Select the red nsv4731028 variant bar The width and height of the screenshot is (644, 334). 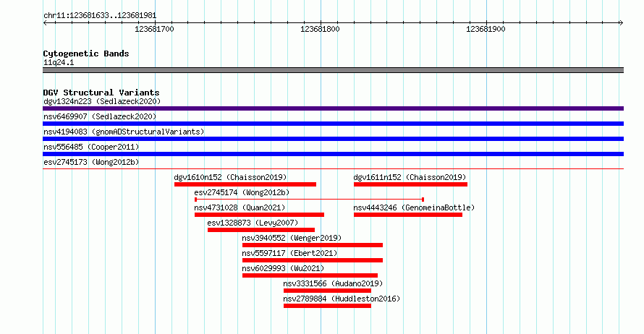259,215
